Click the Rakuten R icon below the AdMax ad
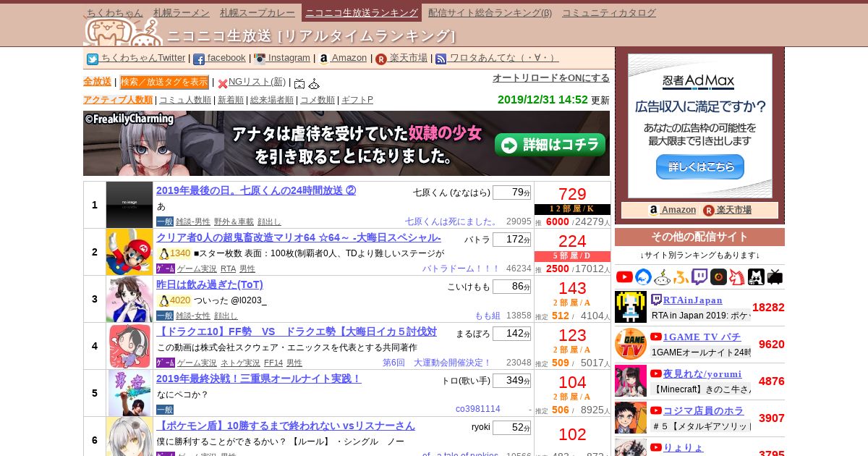868x456 pixels. click(x=709, y=210)
